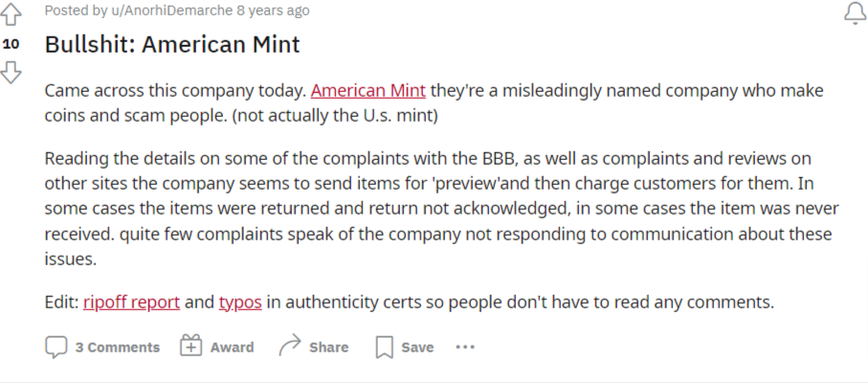
Task: Click the '8 years ago' timestamp
Action: coord(273,11)
